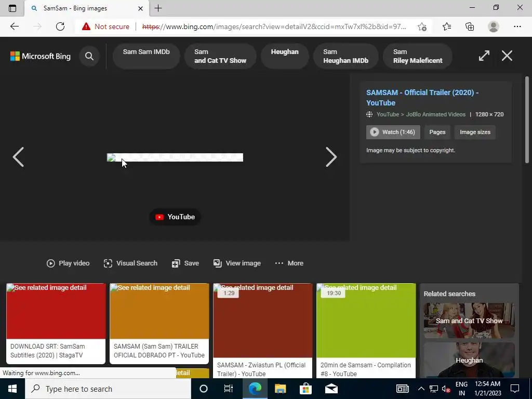Open Heughan related search image
The height and width of the screenshot is (399, 532).
(469, 360)
